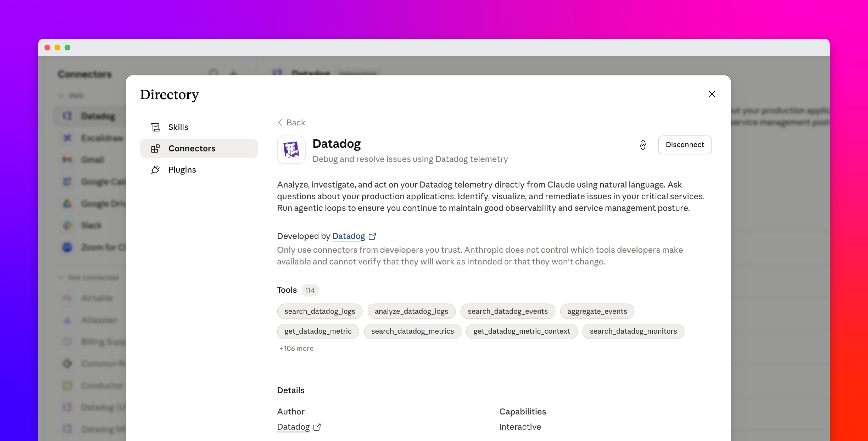Click the Skills scroll icon
The image size is (868, 441).
pos(155,127)
